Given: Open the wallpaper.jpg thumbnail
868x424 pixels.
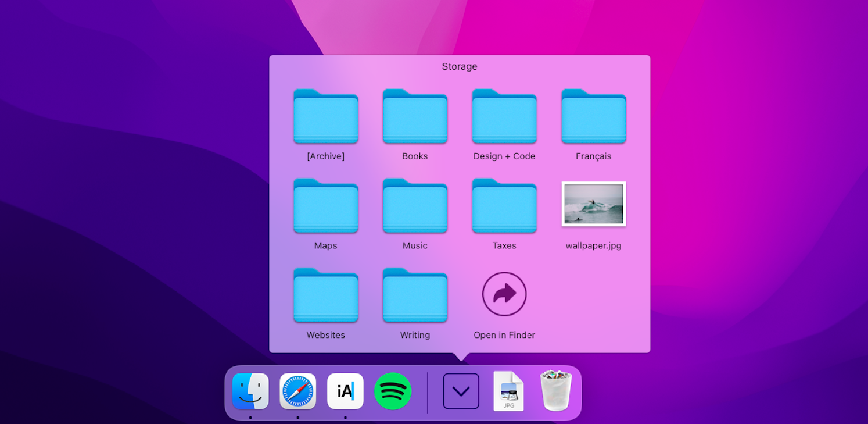Looking at the screenshot, I should click(594, 204).
